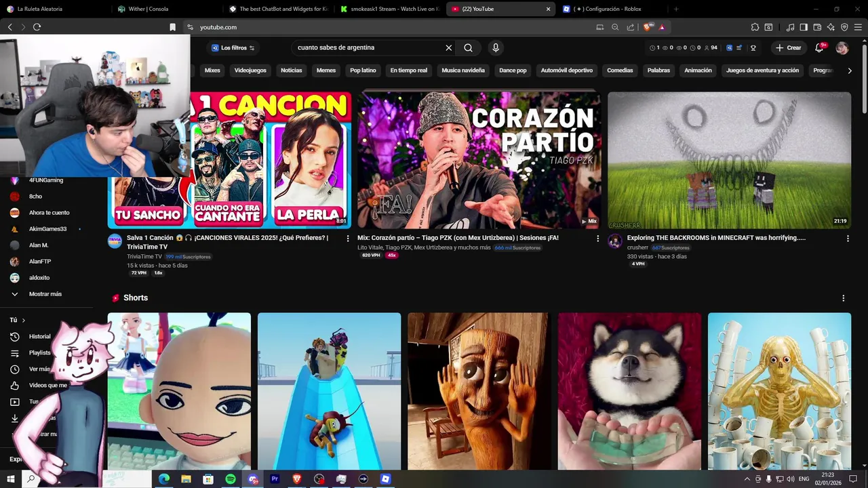Viewport: 868px width, 488px height.
Task: Toggle the browser sidebar panel icon
Action: (804, 27)
